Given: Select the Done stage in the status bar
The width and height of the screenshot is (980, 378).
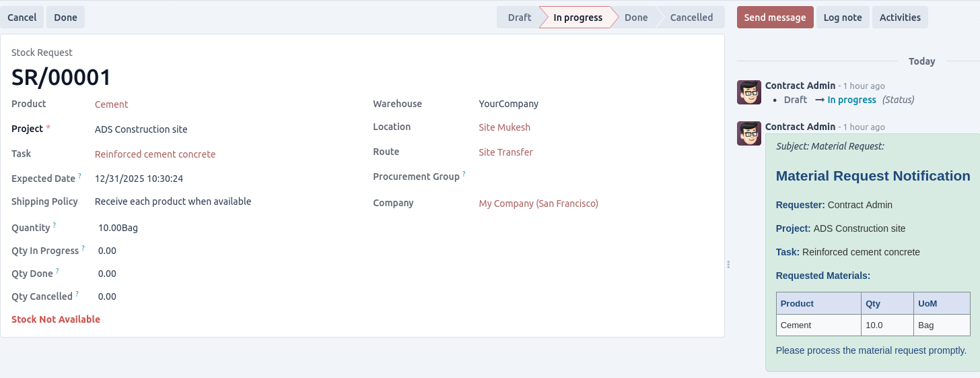Looking at the screenshot, I should 635,18.
